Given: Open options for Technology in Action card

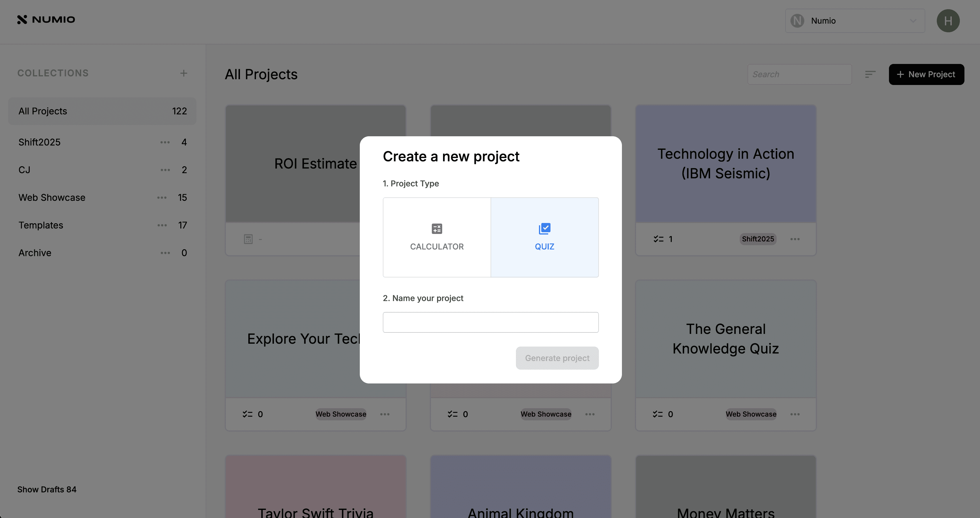Looking at the screenshot, I should pyautogui.click(x=795, y=239).
